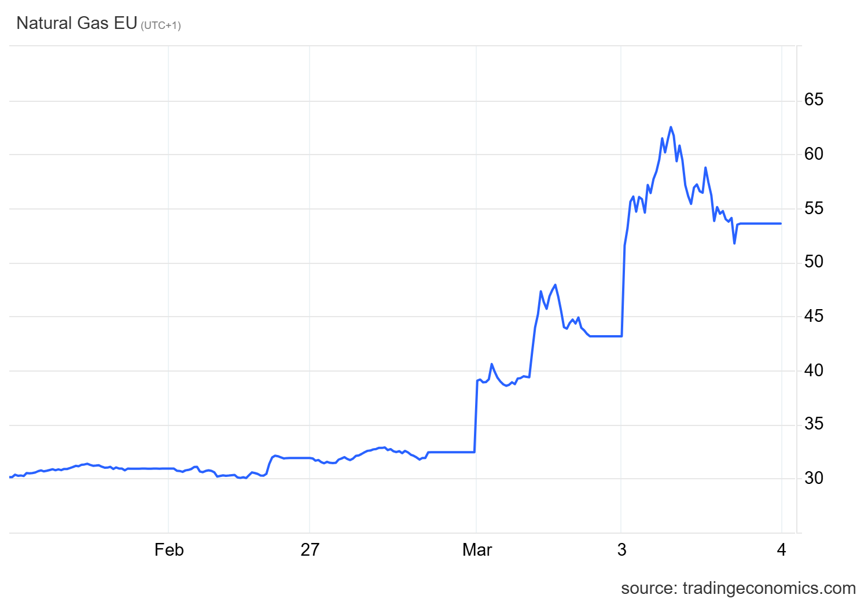This screenshot has width=868, height=602.
Task: Click the highest peak of the price line
Action: tap(671, 127)
